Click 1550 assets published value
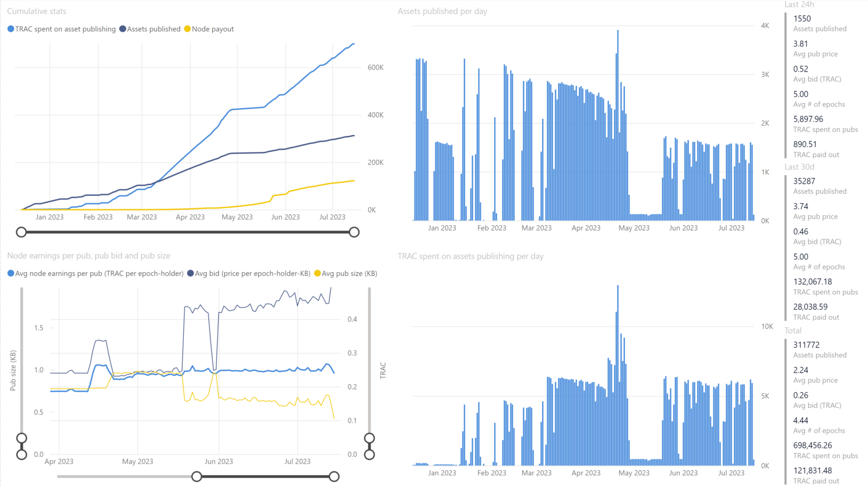Screen dimensions: 868x486 pos(802,18)
